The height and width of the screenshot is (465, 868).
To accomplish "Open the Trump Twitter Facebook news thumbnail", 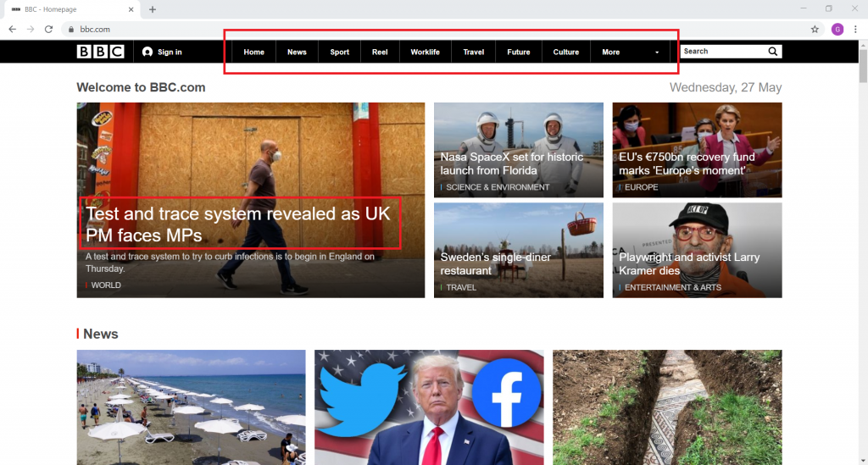I will (429, 407).
